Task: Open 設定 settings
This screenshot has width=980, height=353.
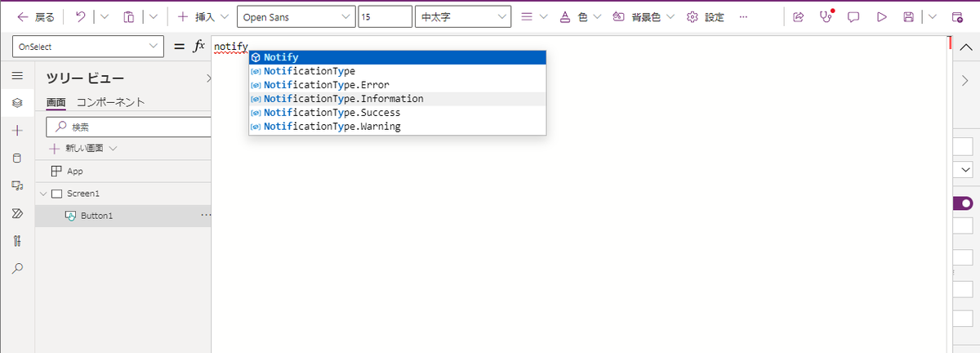Action: [706, 16]
